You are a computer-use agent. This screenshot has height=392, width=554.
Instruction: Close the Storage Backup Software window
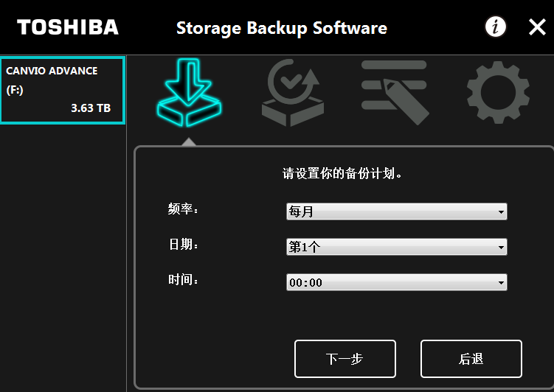point(537,27)
